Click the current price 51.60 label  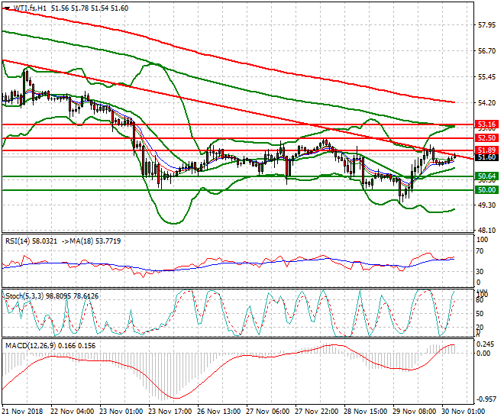point(486,157)
